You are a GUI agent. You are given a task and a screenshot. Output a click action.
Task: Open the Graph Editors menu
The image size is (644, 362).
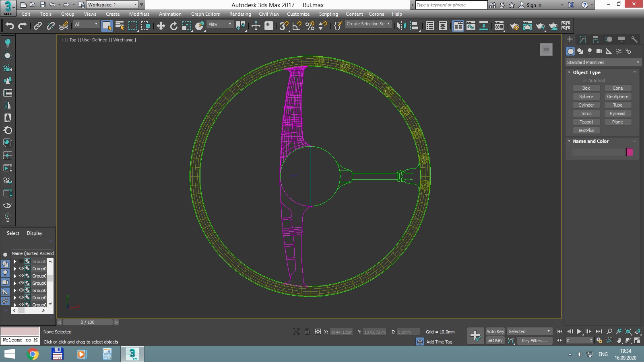point(205,14)
